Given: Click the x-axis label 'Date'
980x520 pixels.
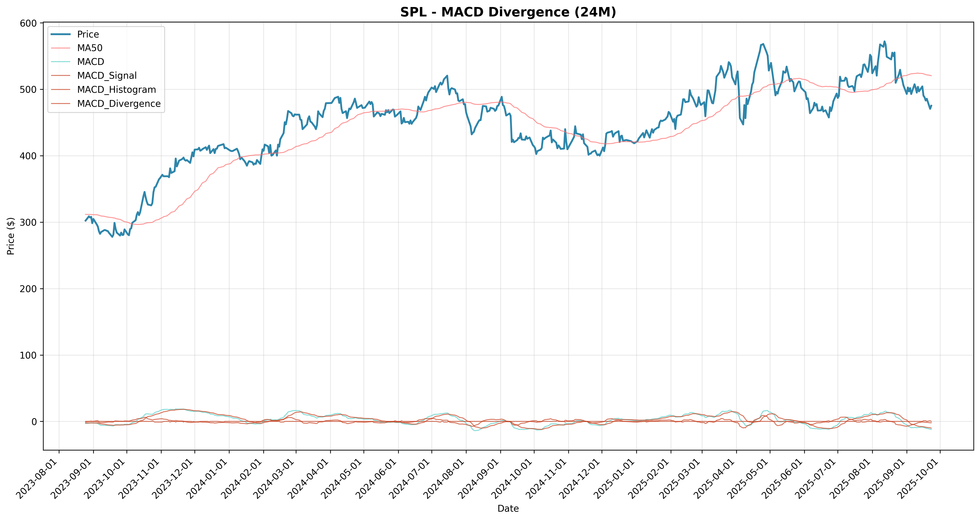Looking at the screenshot, I should 508,509.
